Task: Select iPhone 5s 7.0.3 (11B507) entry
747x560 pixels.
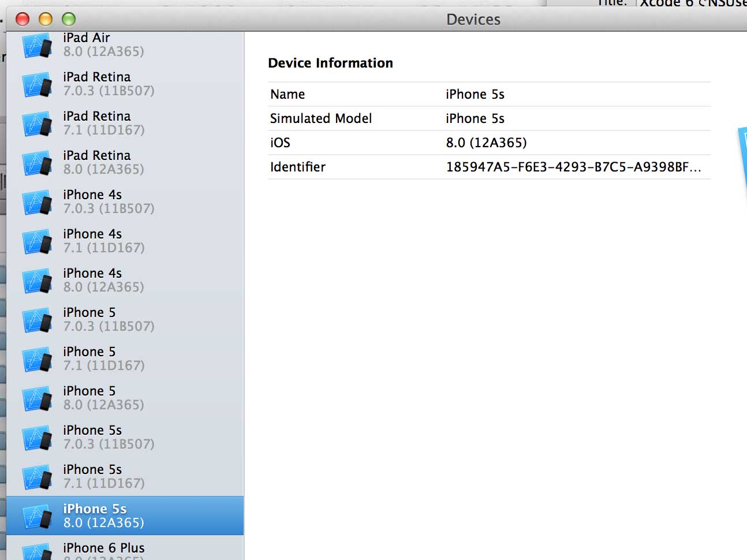Action: click(x=125, y=437)
